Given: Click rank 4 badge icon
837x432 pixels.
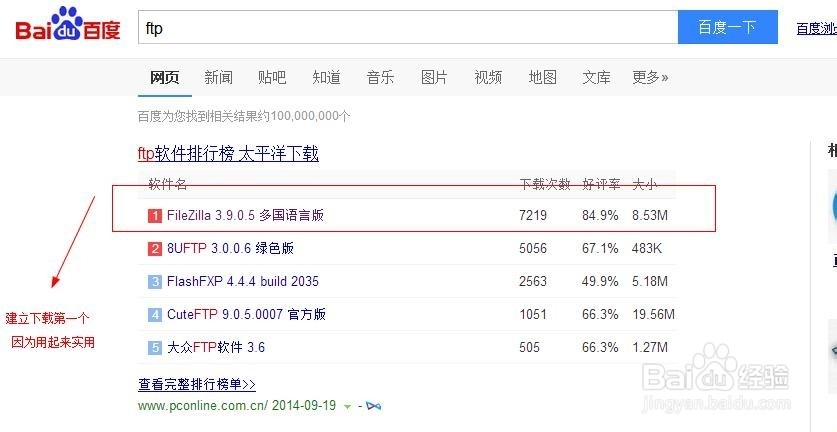Looking at the screenshot, I should click(155, 315).
